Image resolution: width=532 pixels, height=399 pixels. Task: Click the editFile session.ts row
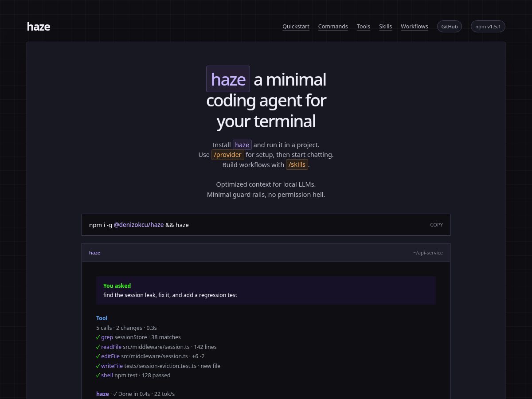pyautogui.click(x=150, y=356)
